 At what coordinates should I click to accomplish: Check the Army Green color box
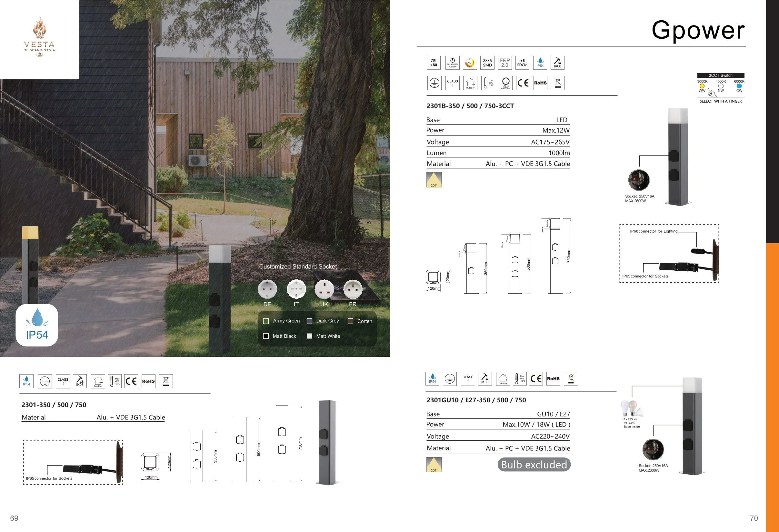(x=266, y=321)
